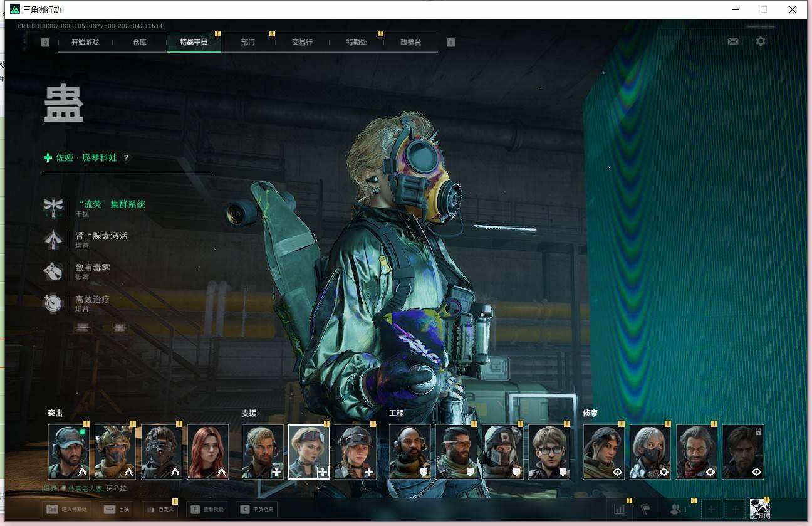The height and width of the screenshot is (526, 812).
Task: Click the Triangle app logo in title bar
Action: pyautogui.click(x=15, y=9)
